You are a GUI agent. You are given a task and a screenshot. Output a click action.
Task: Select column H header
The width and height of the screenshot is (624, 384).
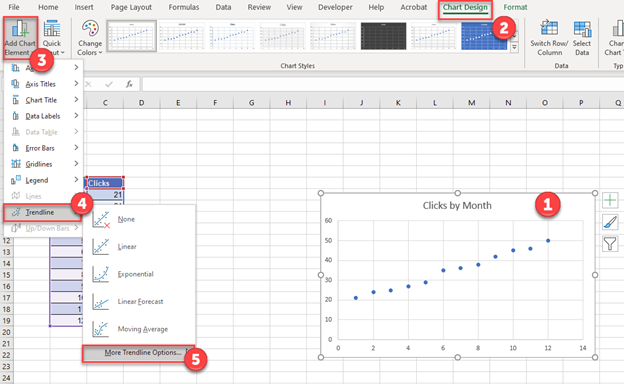click(288, 103)
